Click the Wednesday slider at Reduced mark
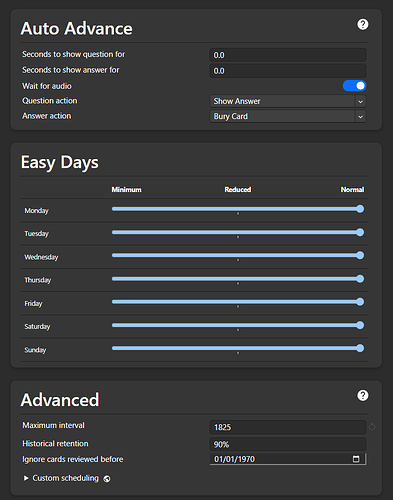Image resolution: width=393 pixels, height=500 pixels. point(238,255)
